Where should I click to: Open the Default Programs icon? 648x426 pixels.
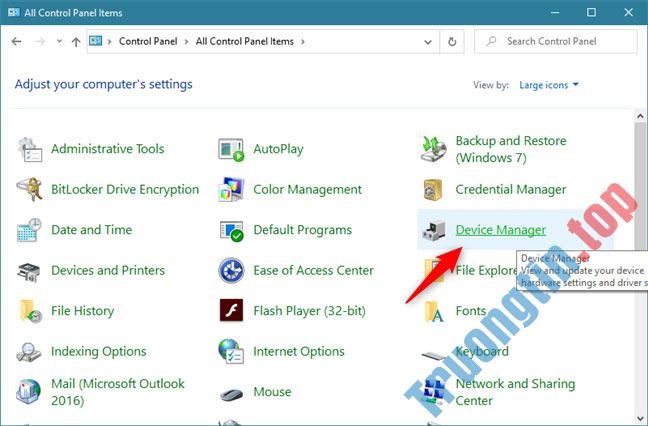coord(231,231)
